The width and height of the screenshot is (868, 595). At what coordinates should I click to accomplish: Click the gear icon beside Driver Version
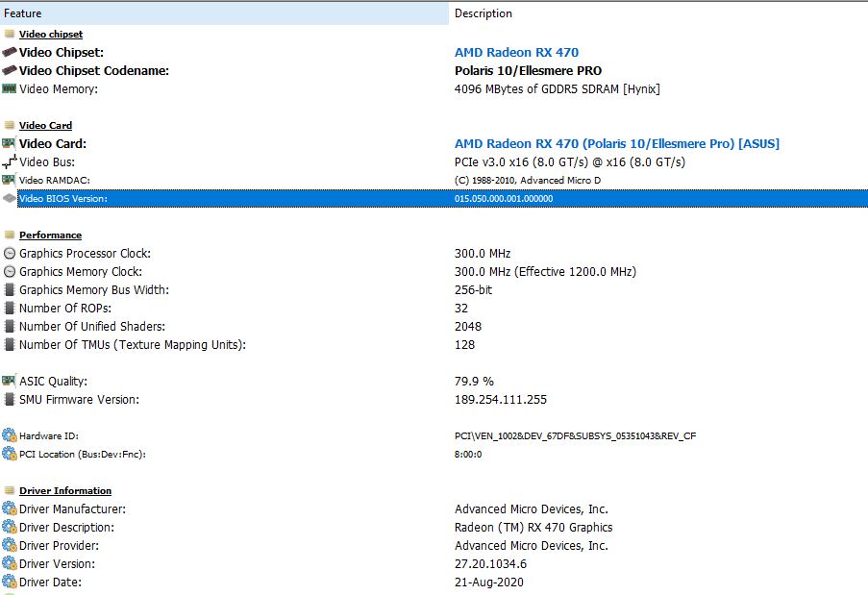[9, 563]
